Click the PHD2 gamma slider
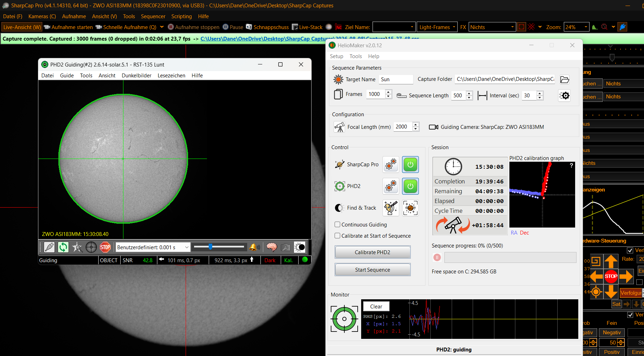 219,247
